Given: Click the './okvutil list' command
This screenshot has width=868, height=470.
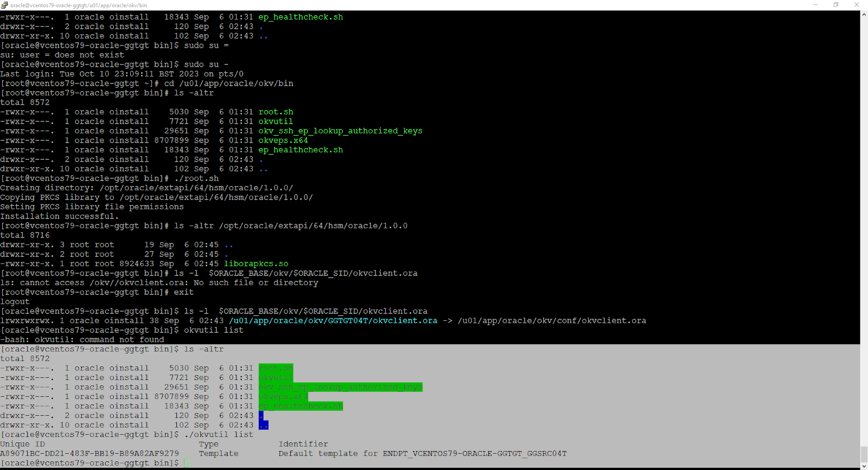Looking at the screenshot, I should click(219, 434).
